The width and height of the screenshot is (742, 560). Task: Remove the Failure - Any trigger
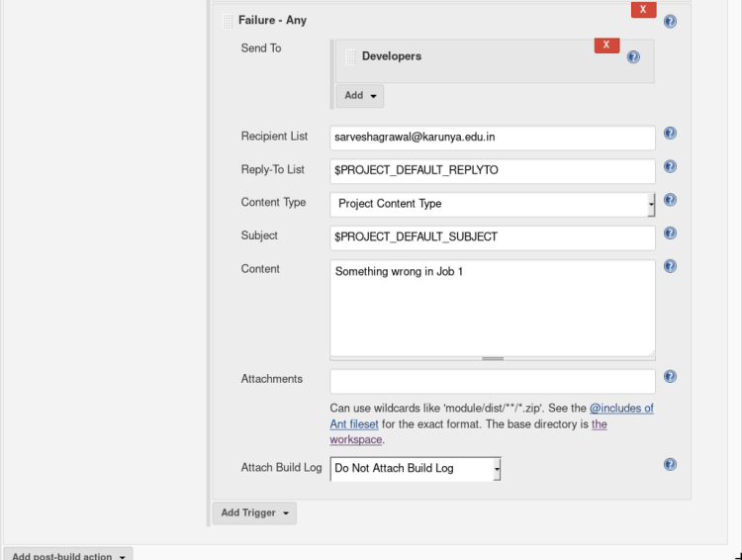[x=643, y=10]
